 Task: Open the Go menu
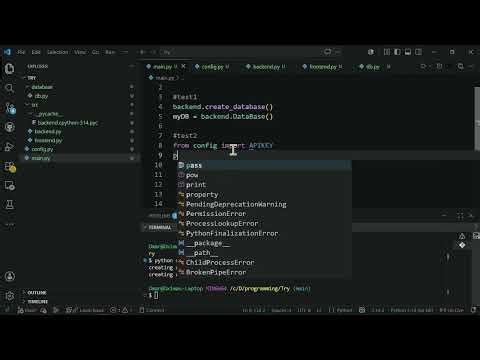coord(95,52)
